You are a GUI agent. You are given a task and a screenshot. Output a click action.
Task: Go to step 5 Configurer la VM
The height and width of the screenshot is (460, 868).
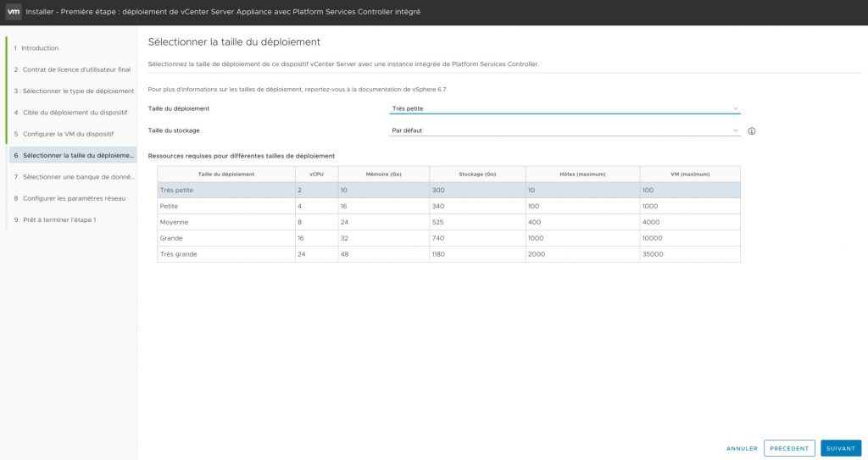(x=64, y=134)
